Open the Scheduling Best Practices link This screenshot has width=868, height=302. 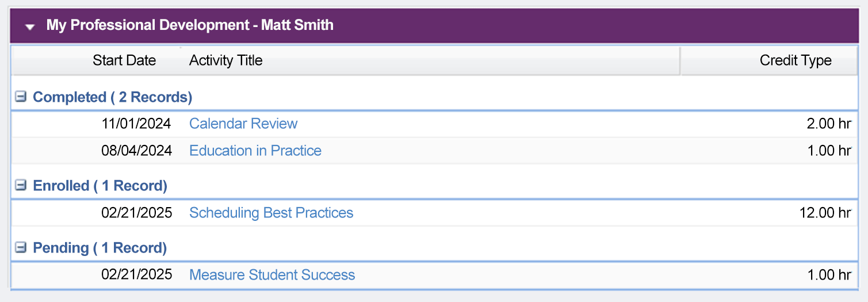(272, 213)
